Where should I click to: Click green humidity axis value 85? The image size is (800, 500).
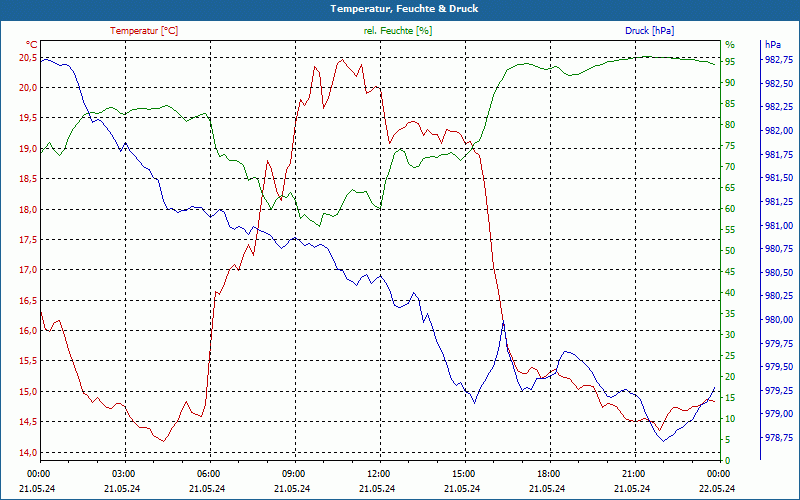click(730, 104)
